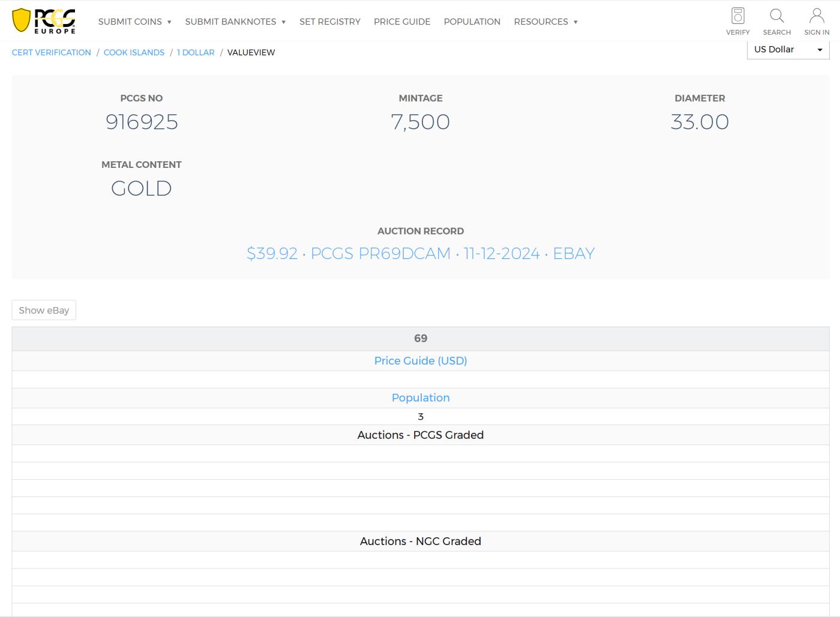
Task: Toggle the Show eBay button
Action: click(x=44, y=310)
